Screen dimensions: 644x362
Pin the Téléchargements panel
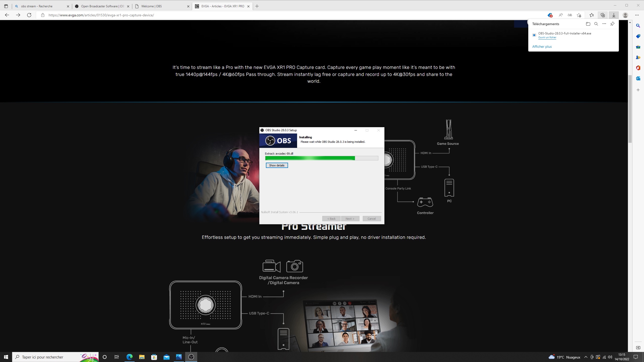click(612, 24)
